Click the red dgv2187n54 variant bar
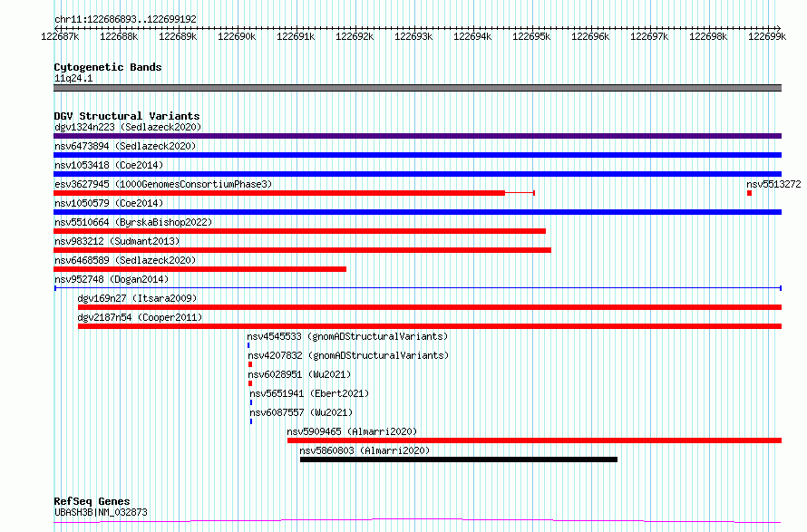Screen dimensions: 807x532 [x=430, y=326]
